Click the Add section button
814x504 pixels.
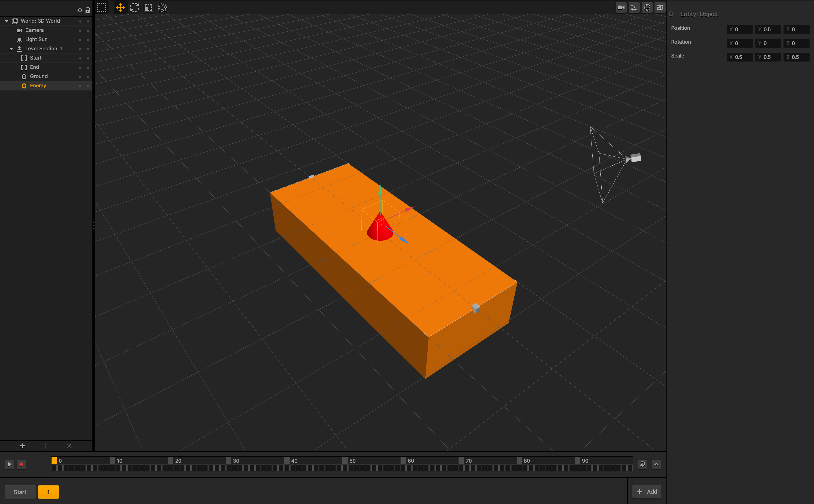point(647,491)
